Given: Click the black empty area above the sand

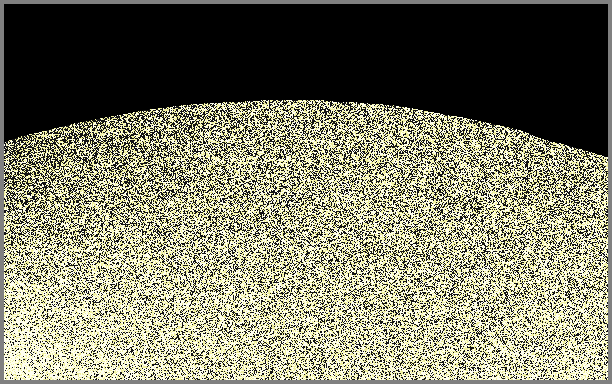Looking at the screenshot, I should pos(306,51).
